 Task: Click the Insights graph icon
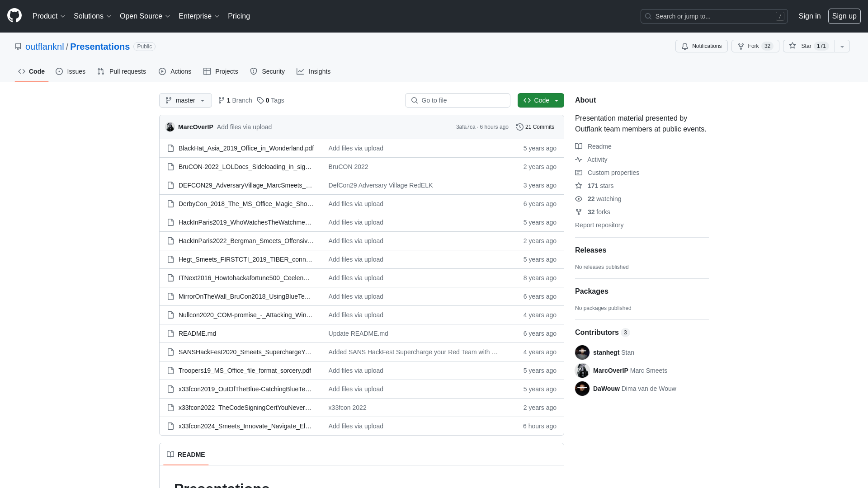[301, 71]
